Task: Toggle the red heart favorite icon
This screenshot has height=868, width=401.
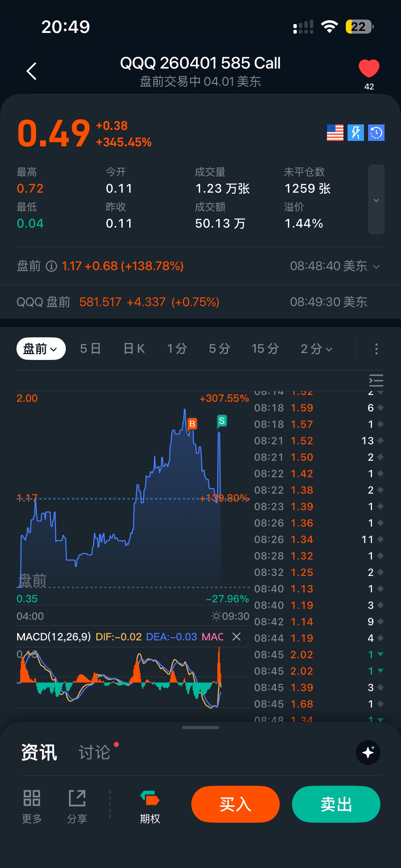Action: click(369, 69)
